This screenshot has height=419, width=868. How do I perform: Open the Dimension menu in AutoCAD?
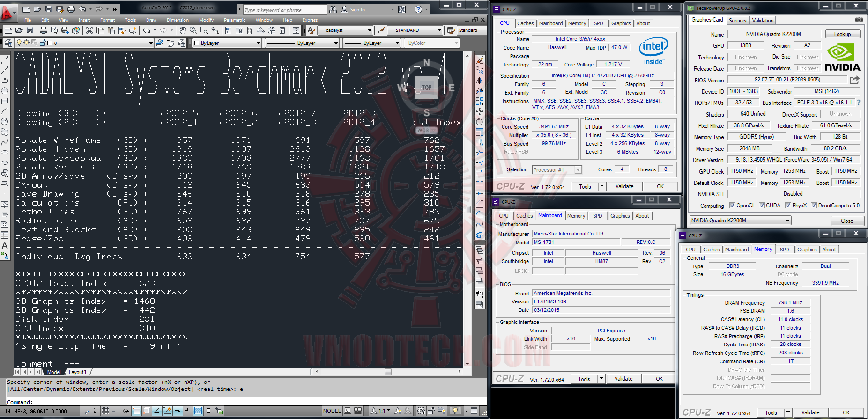[x=178, y=20]
